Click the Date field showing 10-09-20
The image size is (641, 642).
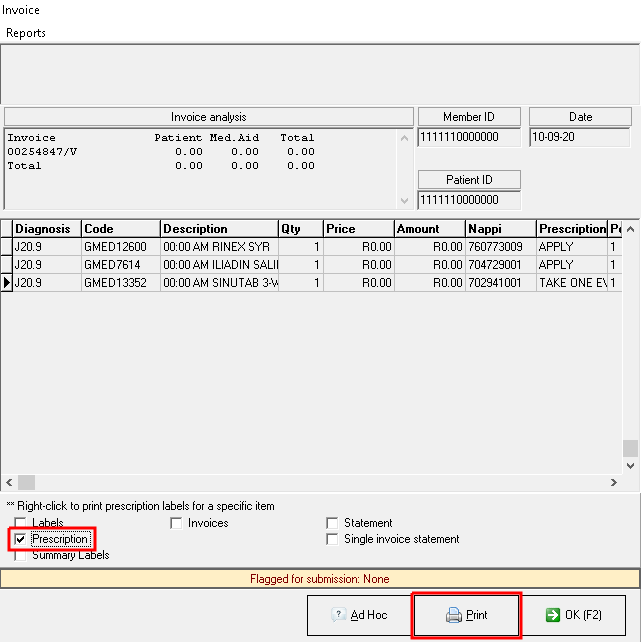click(580, 138)
